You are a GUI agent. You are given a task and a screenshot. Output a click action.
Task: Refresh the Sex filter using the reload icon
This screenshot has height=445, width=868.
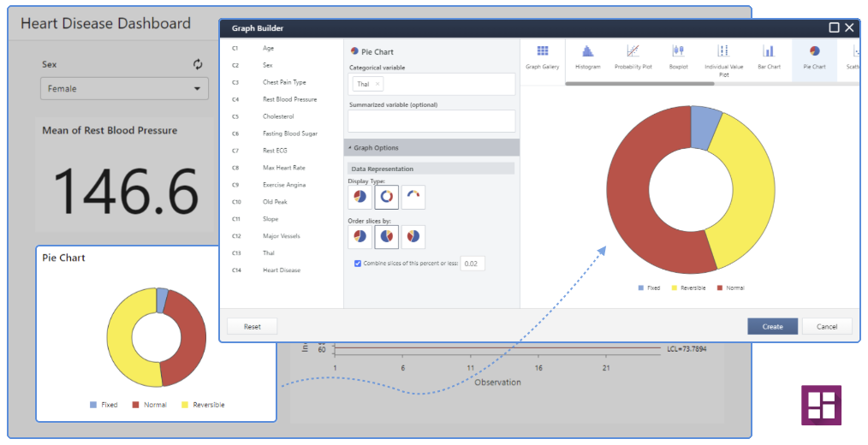pos(199,64)
